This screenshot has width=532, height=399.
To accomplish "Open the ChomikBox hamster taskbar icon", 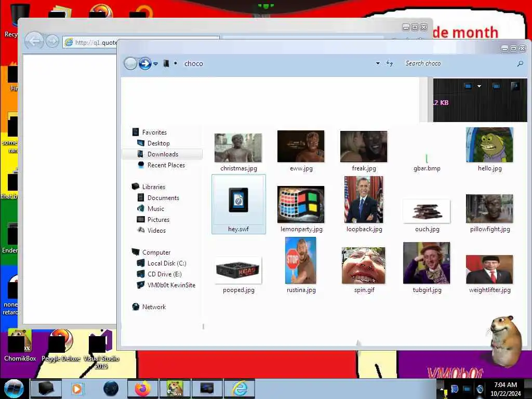I will coord(175,389).
